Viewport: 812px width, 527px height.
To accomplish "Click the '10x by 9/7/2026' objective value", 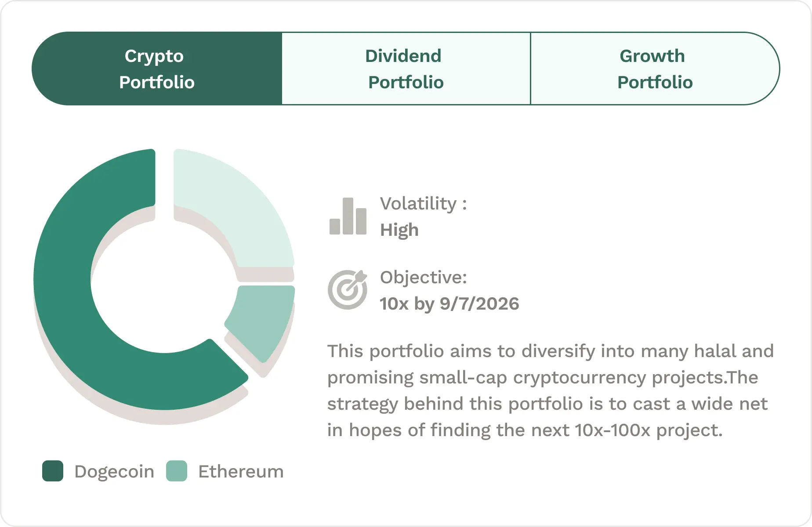I will pyautogui.click(x=449, y=304).
